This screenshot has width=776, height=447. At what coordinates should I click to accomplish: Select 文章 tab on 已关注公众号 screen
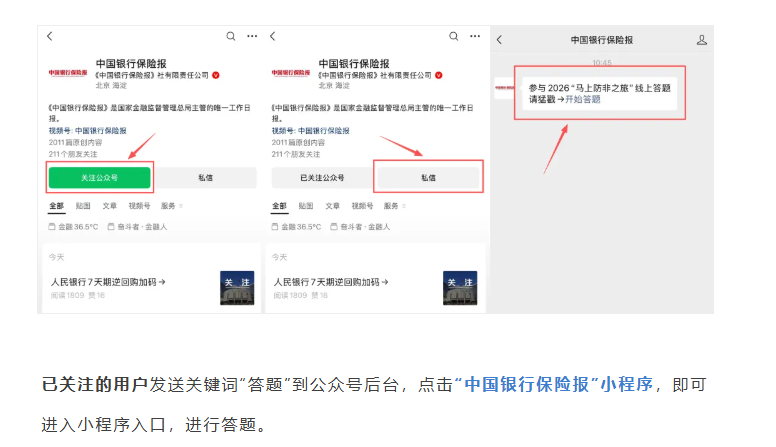click(333, 206)
